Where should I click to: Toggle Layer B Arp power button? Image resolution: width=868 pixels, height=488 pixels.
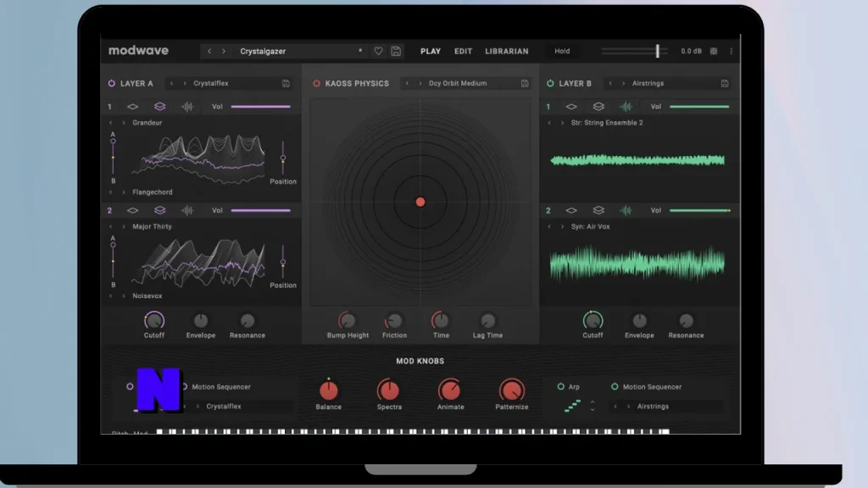tap(561, 386)
